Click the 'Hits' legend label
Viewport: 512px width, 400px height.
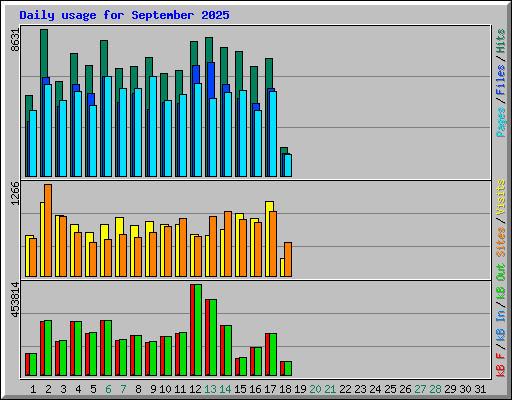(501, 41)
